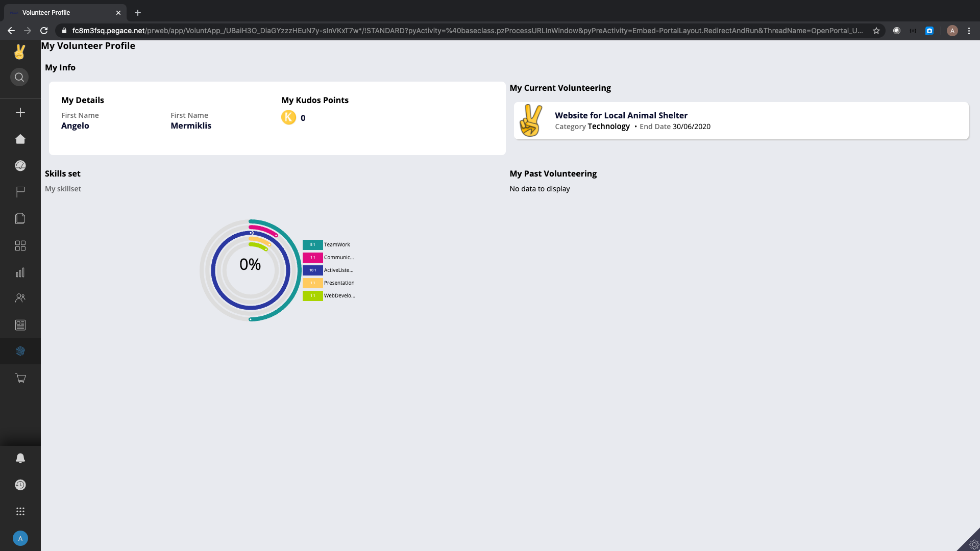Image resolution: width=980 pixels, height=551 pixels.
Task: Open Website for Local Animal Shelter link
Action: (x=621, y=115)
